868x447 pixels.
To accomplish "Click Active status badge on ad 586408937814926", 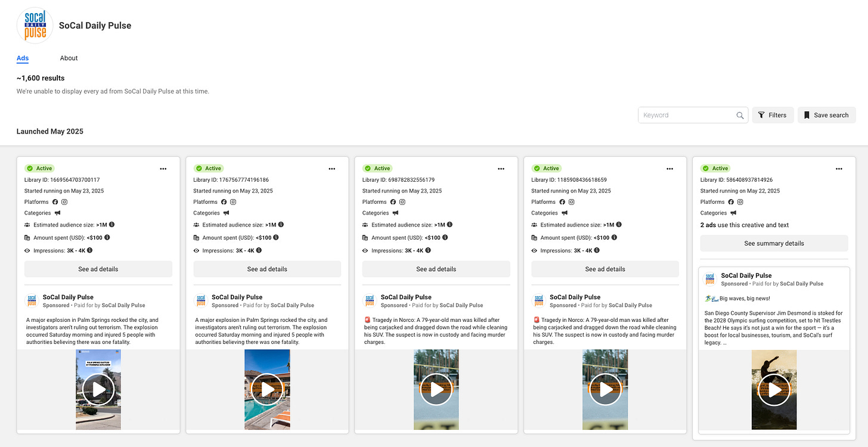I will [715, 169].
